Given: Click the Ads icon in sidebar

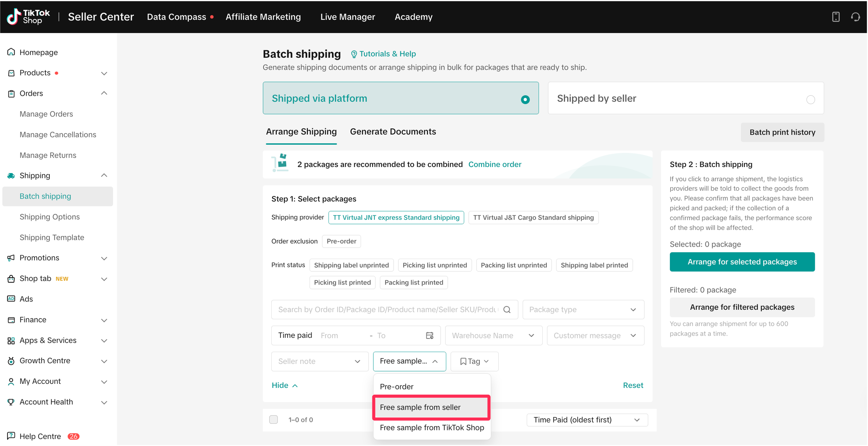Looking at the screenshot, I should pos(11,299).
